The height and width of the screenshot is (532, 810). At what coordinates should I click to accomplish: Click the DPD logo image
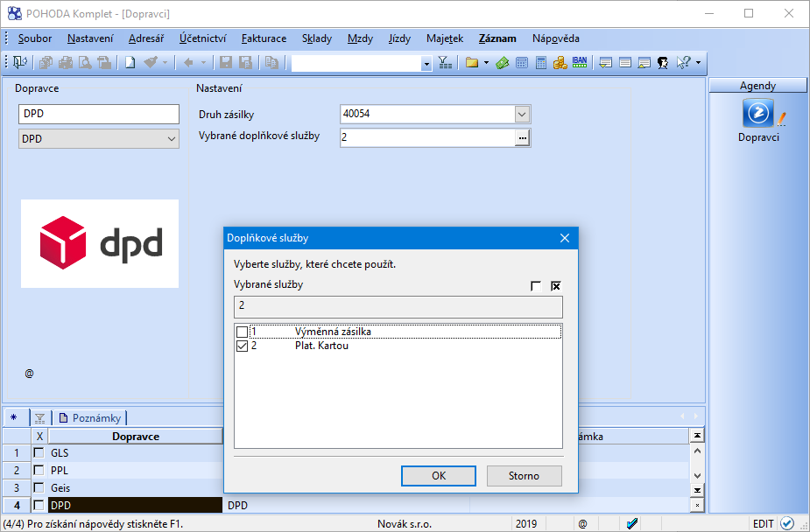point(100,243)
